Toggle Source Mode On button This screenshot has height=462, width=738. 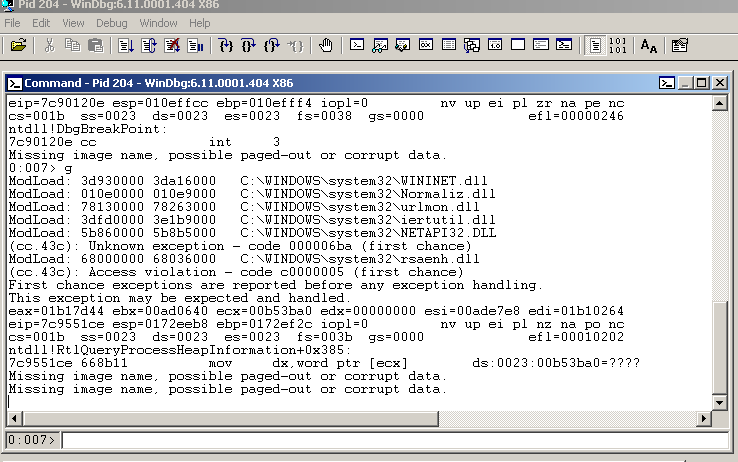coord(595,45)
